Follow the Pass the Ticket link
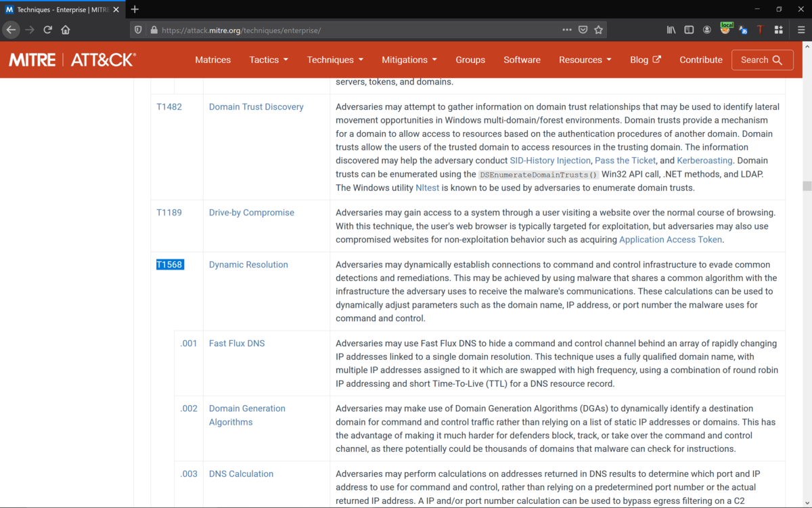Image resolution: width=812 pixels, height=508 pixels. pos(625,161)
